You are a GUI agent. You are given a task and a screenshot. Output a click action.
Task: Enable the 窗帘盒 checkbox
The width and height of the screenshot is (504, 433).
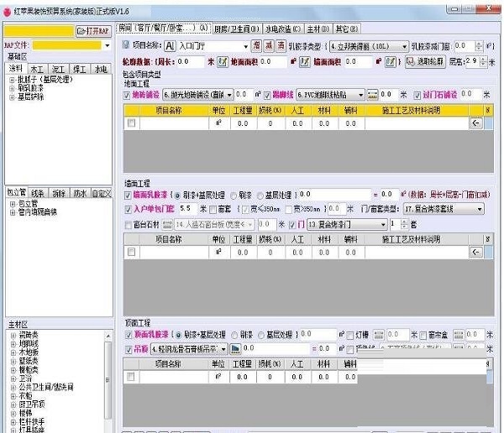tap(423, 336)
